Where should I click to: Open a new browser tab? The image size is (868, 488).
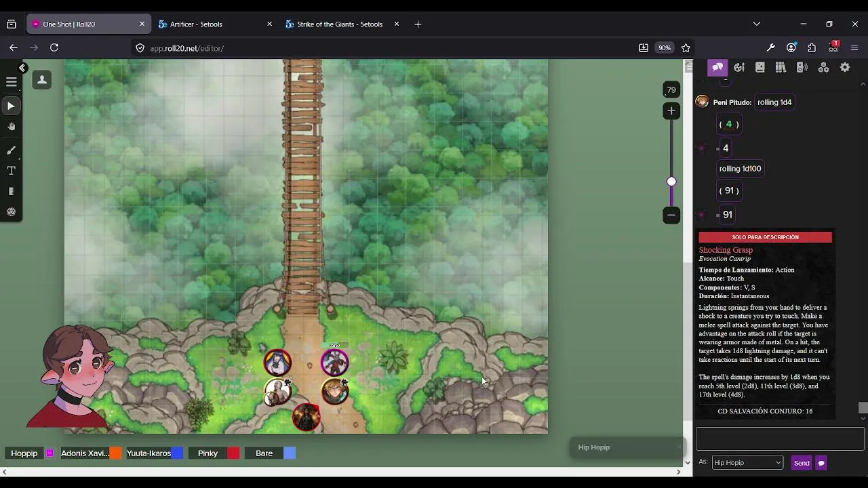pyautogui.click(x=418, y=24)
